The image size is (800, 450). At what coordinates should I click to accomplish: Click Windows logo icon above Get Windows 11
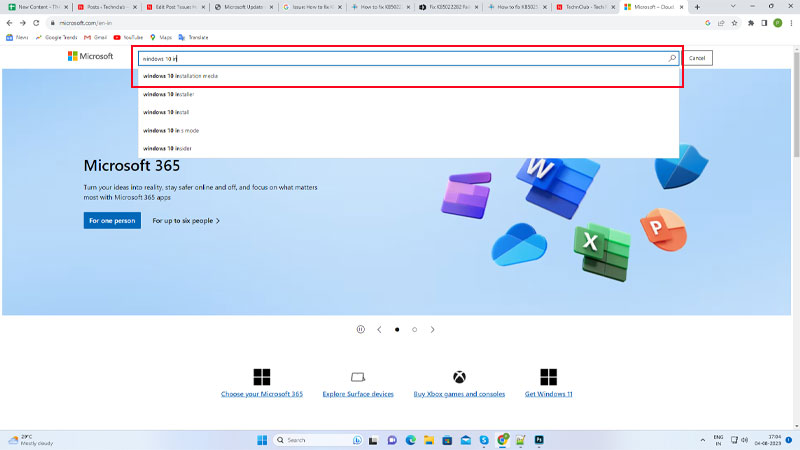tap(548, 377)
